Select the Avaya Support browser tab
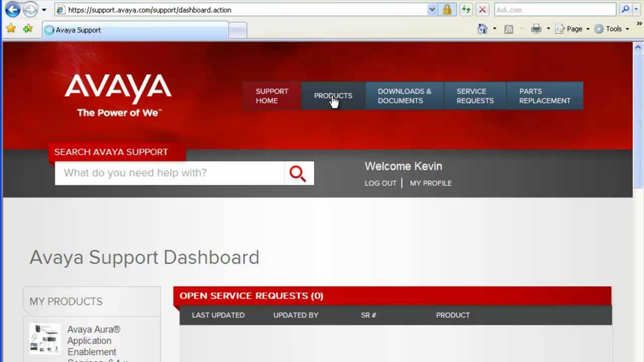 (135, 30)
